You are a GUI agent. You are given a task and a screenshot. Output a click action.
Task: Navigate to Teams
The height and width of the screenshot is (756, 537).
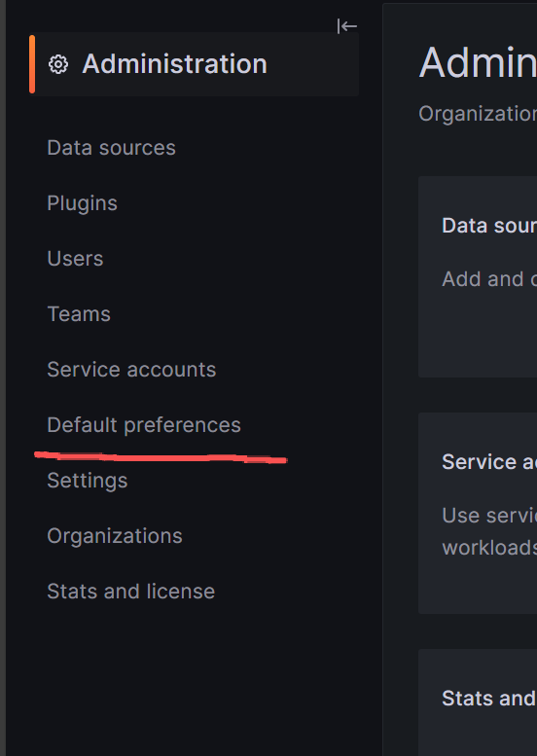pyautogui.click(x=79, y=314)
